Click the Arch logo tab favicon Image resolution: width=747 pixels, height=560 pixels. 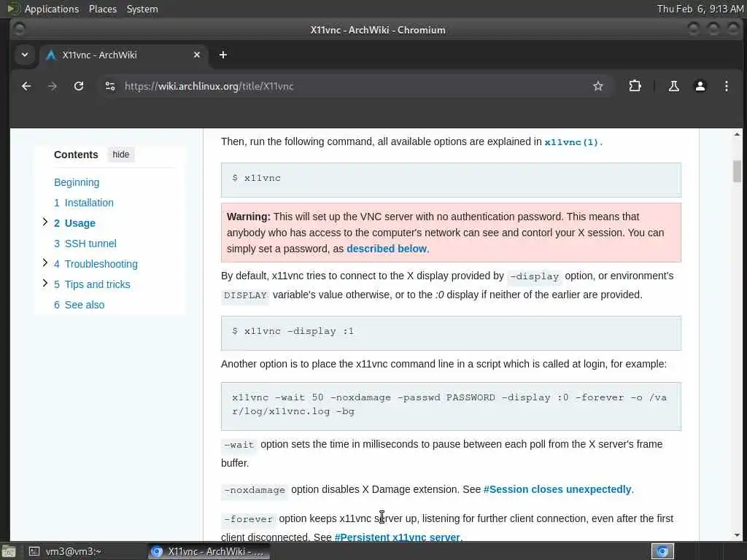pos(50,55)
